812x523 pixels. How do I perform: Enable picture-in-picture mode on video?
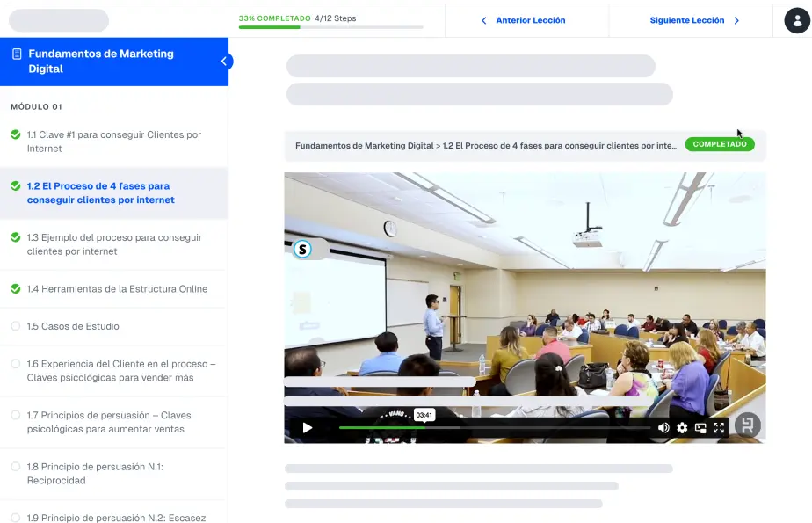[x=700, y=428]
